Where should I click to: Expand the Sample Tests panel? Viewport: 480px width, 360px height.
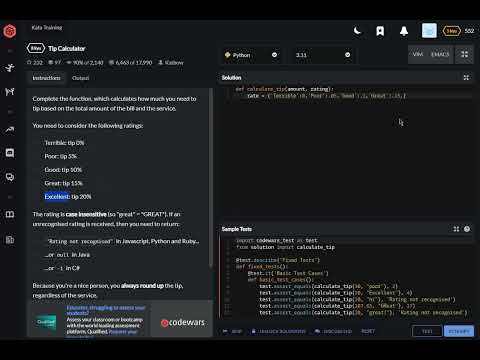pyautogui.click(x=456, y=229)
